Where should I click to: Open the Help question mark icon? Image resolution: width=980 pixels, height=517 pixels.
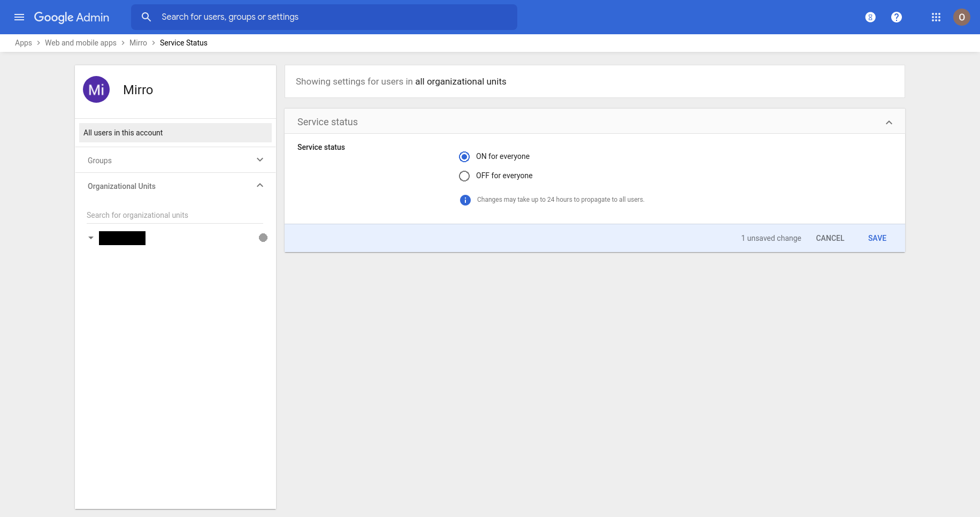tap(897, 17)
